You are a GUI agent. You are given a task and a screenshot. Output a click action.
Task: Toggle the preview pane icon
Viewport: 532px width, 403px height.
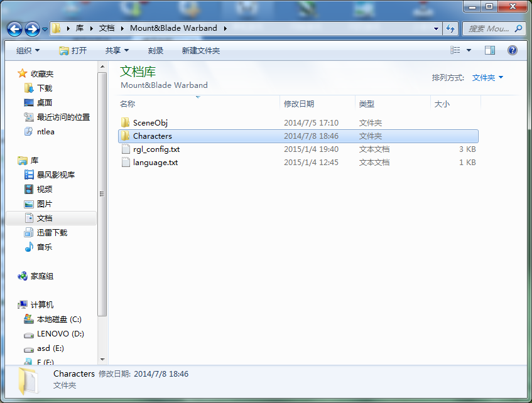(x=489, y=50)
